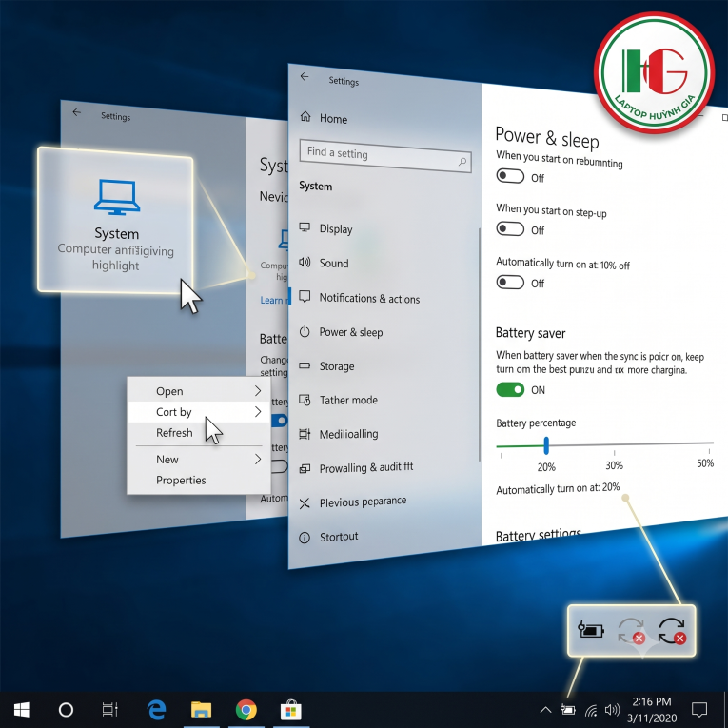
Task: Click the volume speaker tray icon
Action: click(x=612, y=709)
